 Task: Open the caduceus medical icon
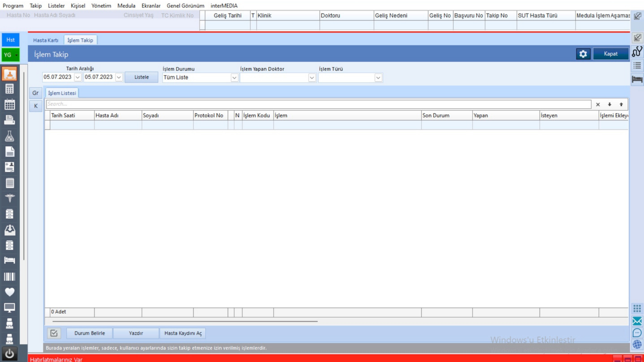9,198
